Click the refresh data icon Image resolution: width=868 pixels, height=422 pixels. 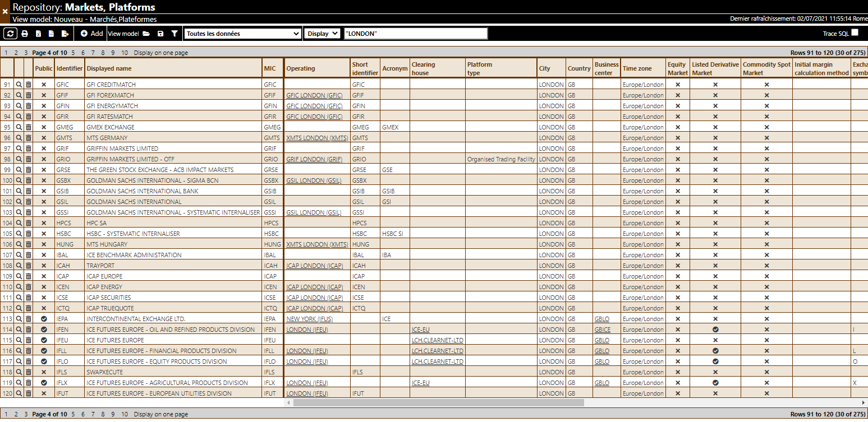(10, 34)
